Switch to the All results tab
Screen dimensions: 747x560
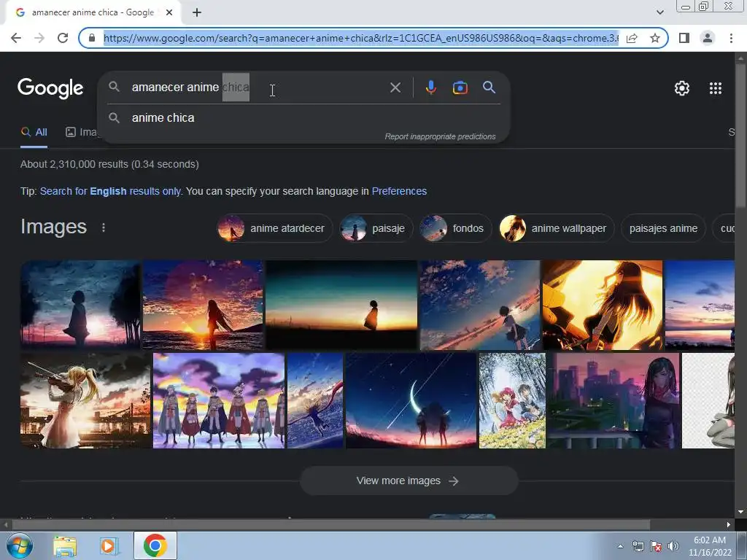tap(34, 133)
